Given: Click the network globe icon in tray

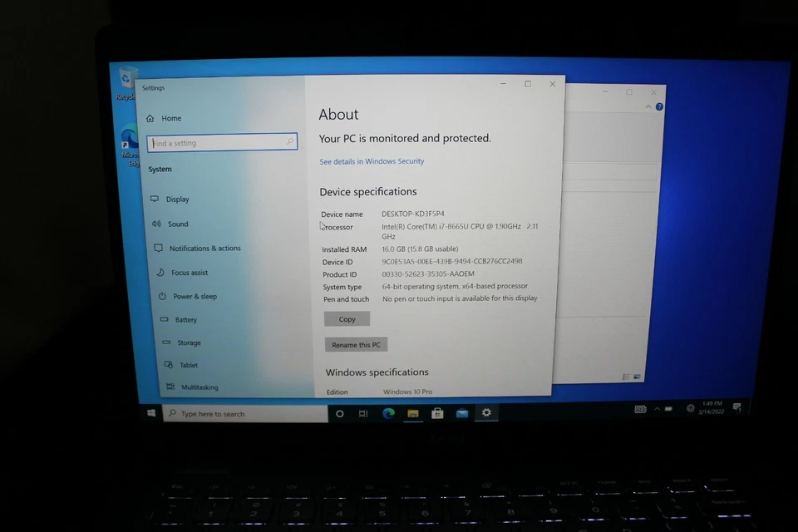Looking at the screenshot, I should pyautogui.click(x=690, y=408).
